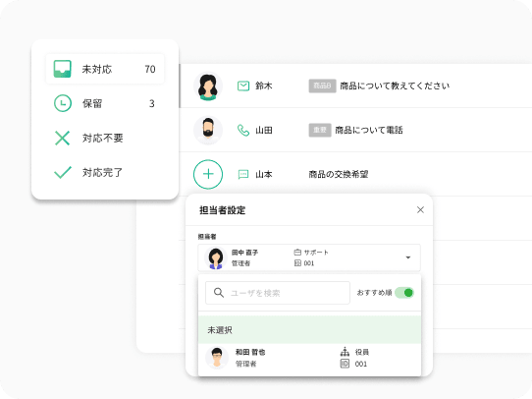
Task: Click the 重要 tag label
Action: pyautogui.click(x=320, y=130)
